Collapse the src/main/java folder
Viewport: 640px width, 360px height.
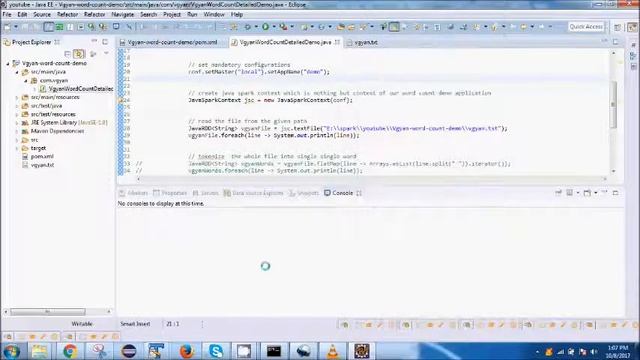(17, 72)
